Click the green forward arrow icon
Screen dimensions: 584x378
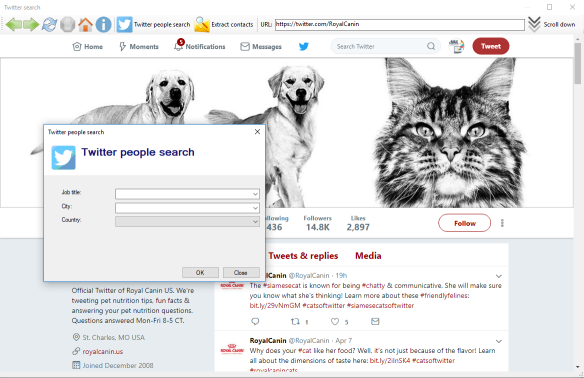31,25
